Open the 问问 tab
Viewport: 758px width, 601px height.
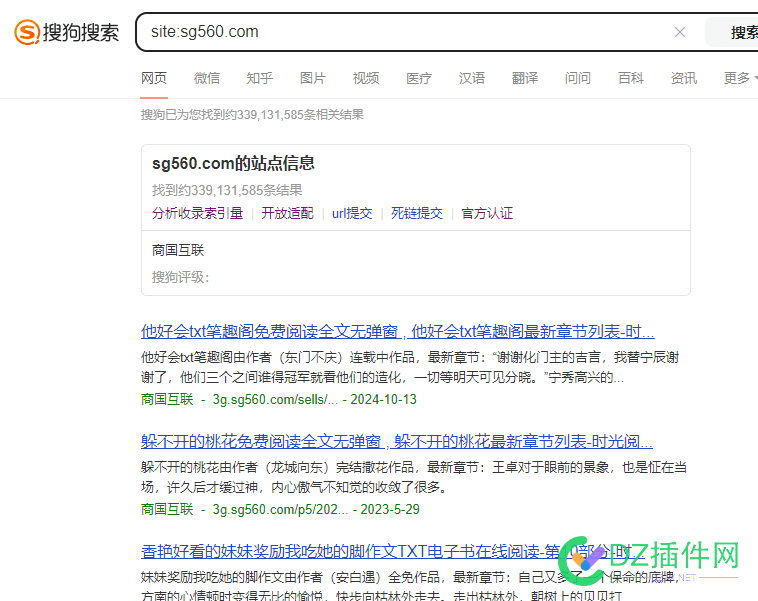click(x=578, y=78)
